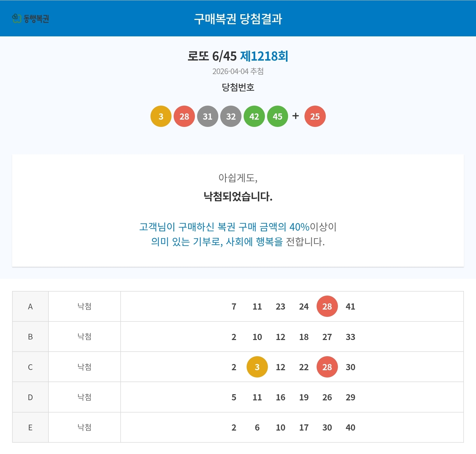This screenshot has height=454, width=476.
Task: Click number 16 in row D
Action: [281, 397]
